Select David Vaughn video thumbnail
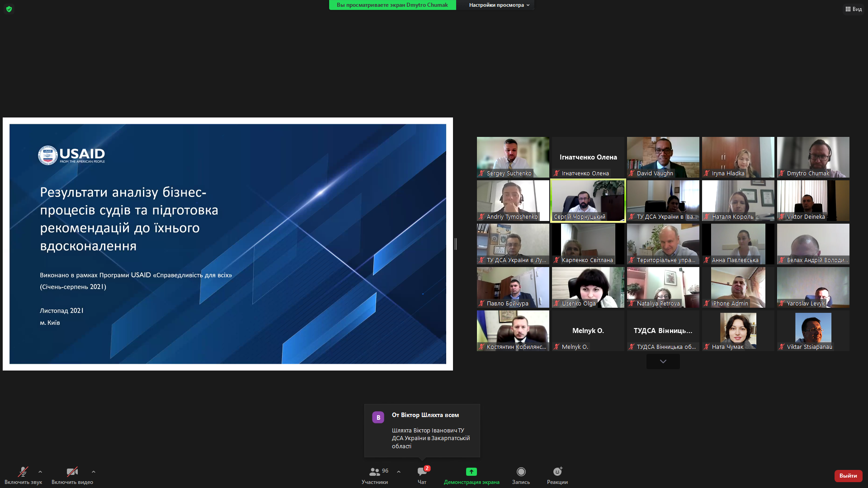 point(663,156)
